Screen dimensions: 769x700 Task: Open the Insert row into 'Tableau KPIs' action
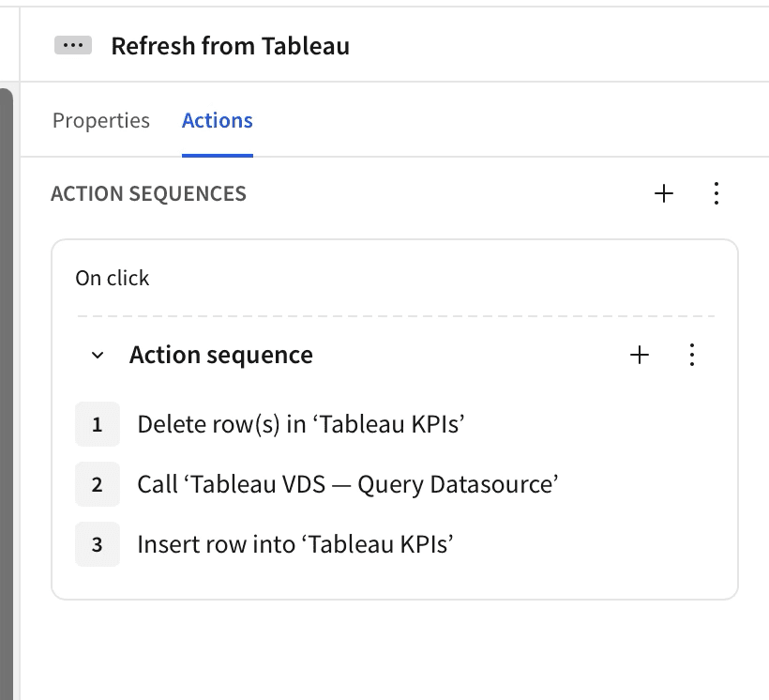(295, 544)
